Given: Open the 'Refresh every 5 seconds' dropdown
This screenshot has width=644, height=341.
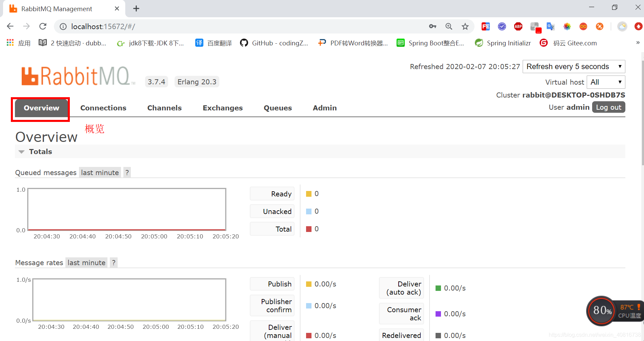Looking at the screenshot, I should (x=574, y=66).
